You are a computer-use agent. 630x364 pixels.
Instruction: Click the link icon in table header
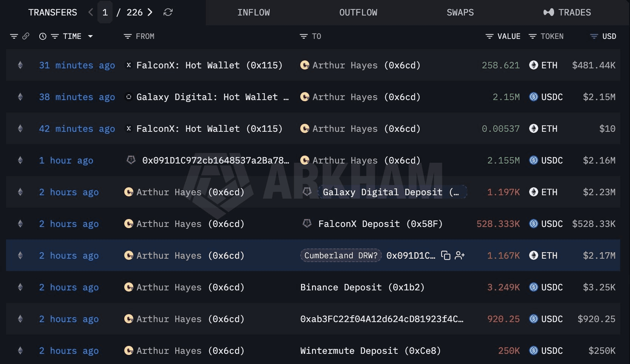[x=26, y=36]
